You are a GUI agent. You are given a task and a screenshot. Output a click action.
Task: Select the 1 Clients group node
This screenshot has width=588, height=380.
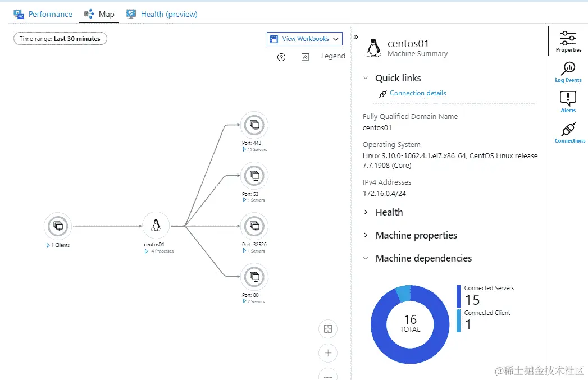[x=58, y=226]
